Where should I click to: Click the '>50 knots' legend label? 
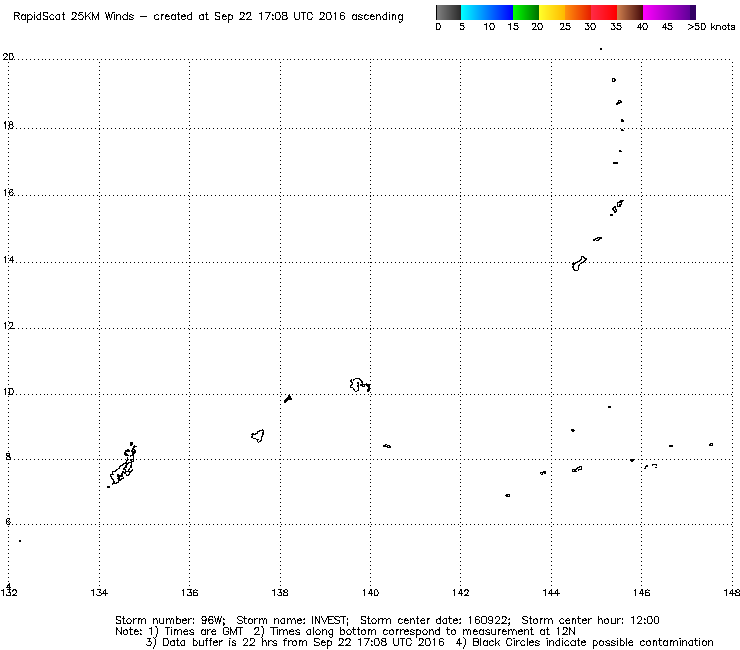[711, 27]
